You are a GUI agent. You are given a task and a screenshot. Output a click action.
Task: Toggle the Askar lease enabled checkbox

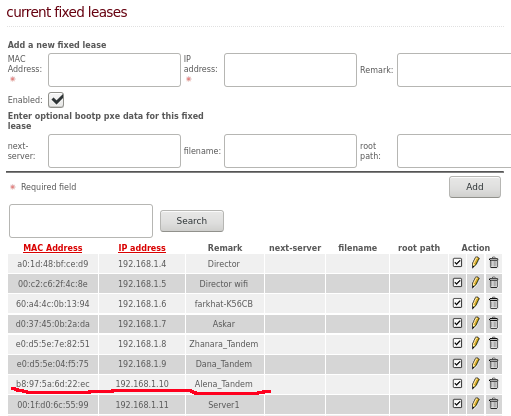point(457,323)
